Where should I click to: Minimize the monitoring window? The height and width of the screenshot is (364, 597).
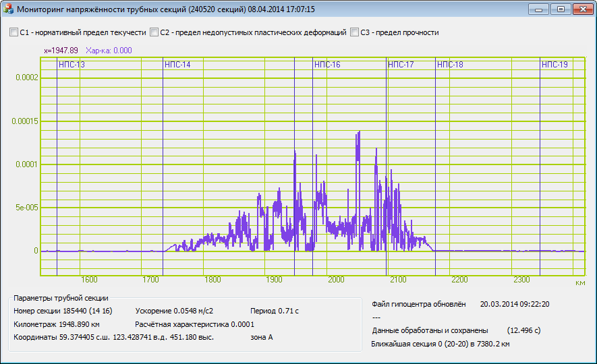point(538,9)
